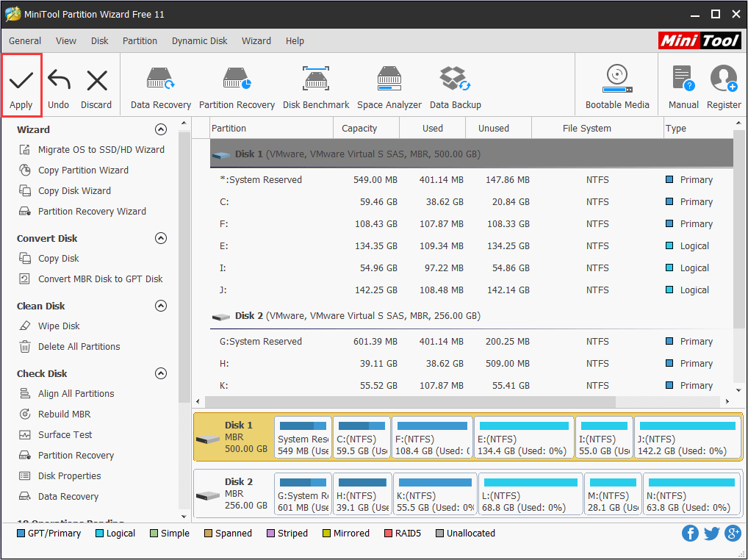Start Migrate OS to SSD/HD Wizard
Viewport: 748px width, 560px height.
pyautogui.click(x=92, y=150)
